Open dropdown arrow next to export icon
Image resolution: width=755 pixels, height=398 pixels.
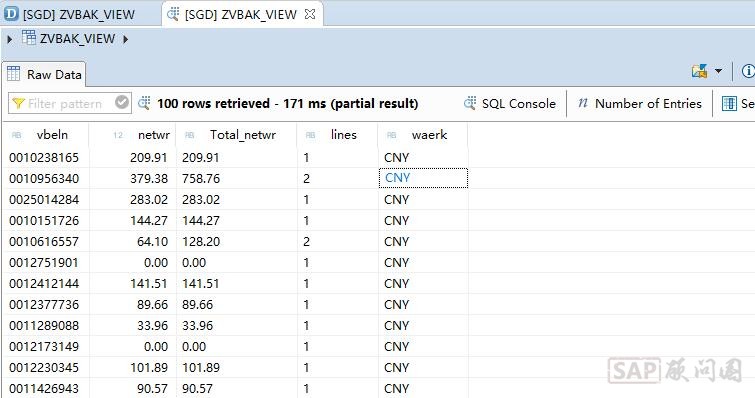[x=718, y=71]
